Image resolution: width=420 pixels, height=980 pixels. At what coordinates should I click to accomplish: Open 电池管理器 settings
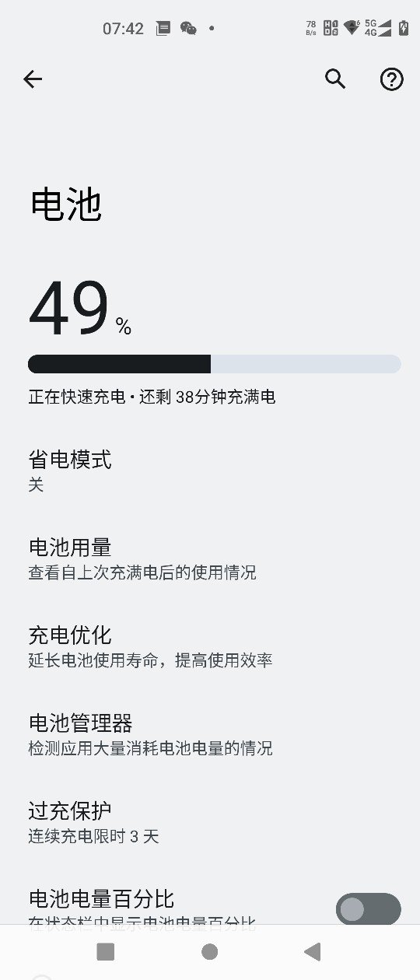point(210,734)
